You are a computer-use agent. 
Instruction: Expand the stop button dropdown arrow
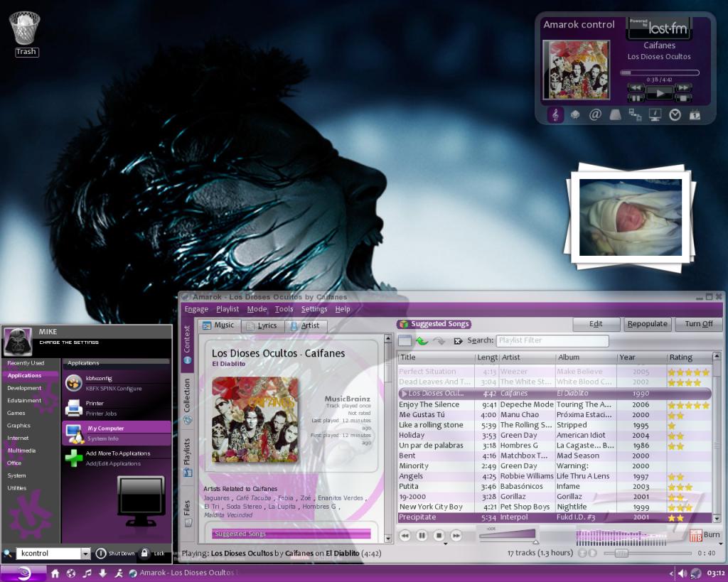click(x=445, y=544)
